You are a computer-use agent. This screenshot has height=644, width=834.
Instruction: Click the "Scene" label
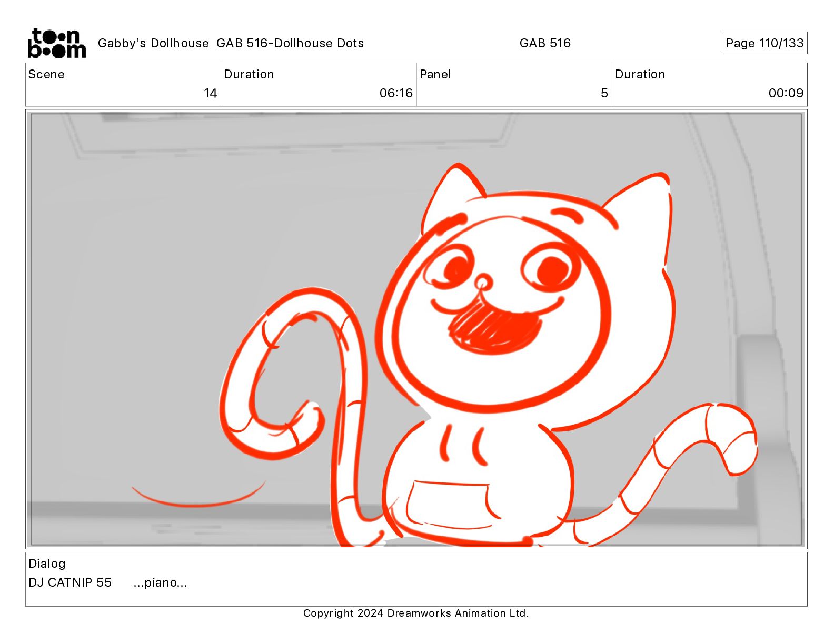tap(46, 74)
